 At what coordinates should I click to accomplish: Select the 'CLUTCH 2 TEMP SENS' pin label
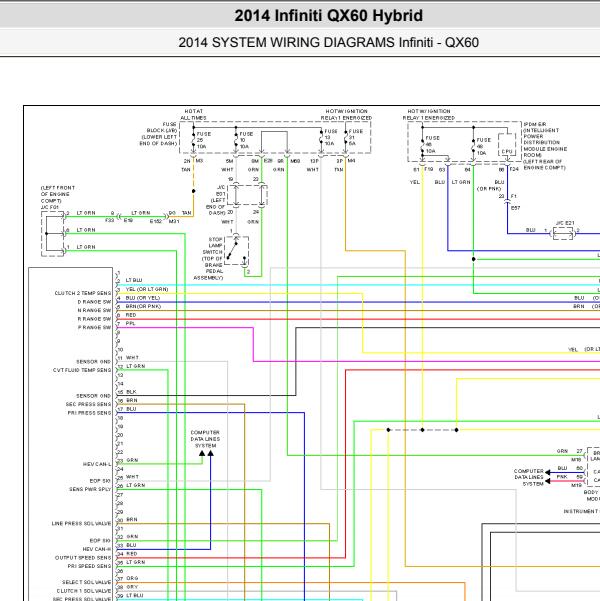tap(83, 293)
